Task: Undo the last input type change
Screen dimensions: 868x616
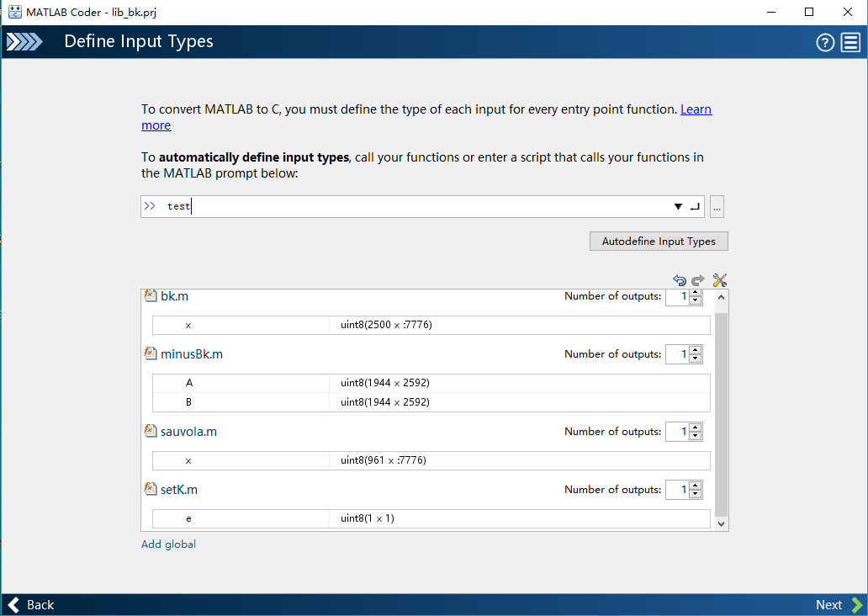Action: (680, 280)
